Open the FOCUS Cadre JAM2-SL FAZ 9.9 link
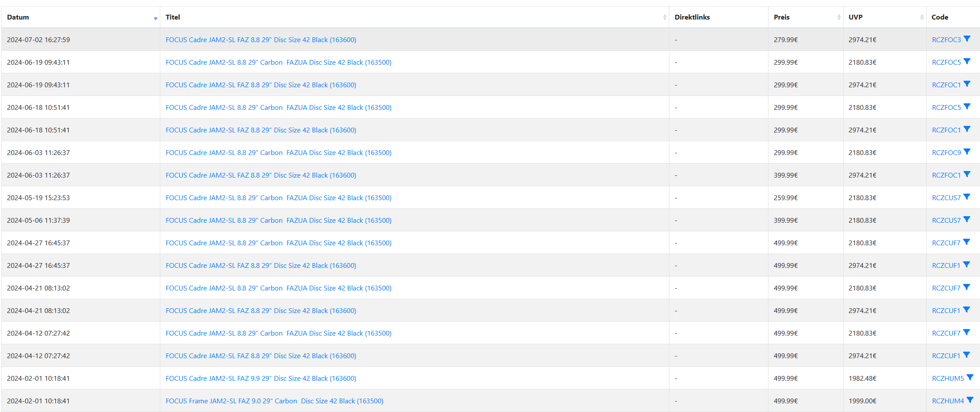980x412 pixels. [261, 379]
